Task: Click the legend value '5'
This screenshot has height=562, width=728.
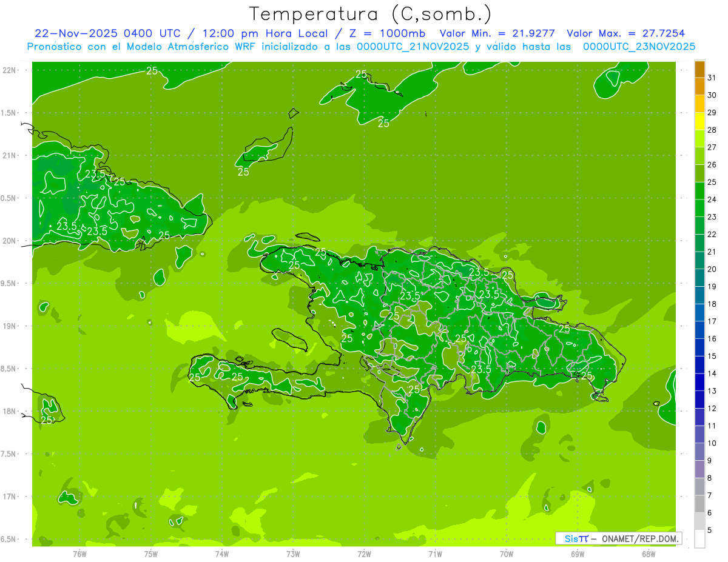Action: click(710, 530)
